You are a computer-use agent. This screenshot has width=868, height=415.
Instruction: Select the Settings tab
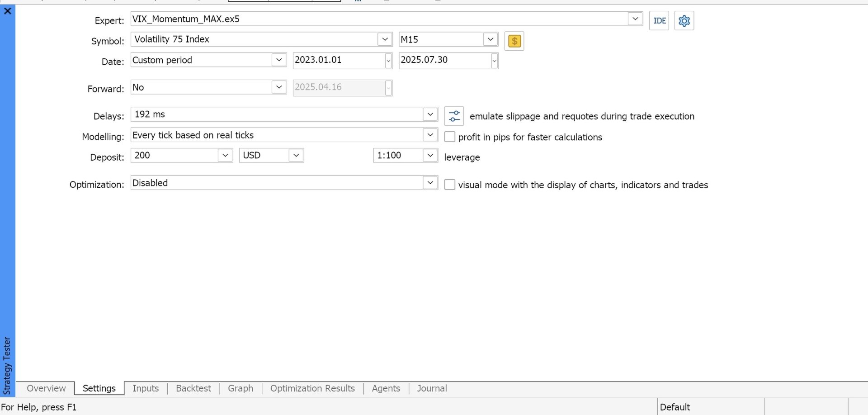coord(99,388)
